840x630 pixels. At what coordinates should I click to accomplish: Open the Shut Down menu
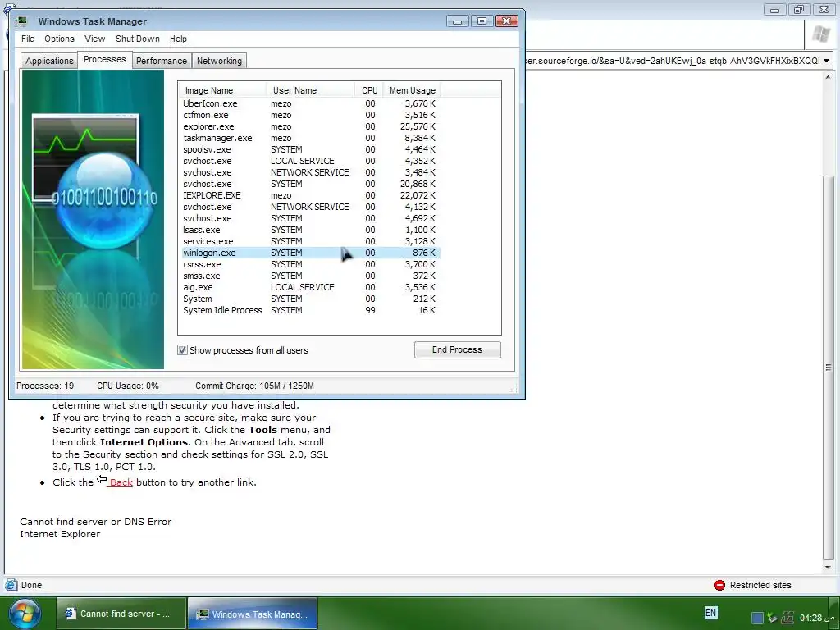[138, 39]
